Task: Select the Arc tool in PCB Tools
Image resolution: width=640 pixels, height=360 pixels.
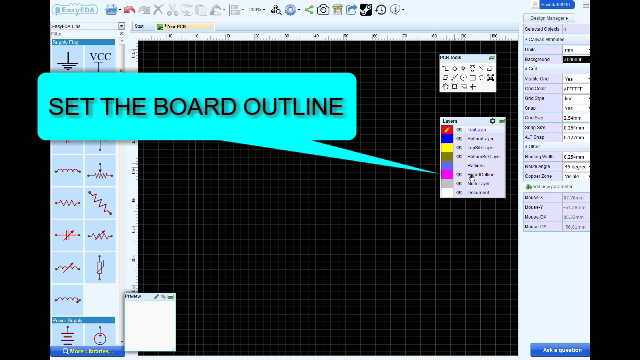Action: click(x=463, y=77)
